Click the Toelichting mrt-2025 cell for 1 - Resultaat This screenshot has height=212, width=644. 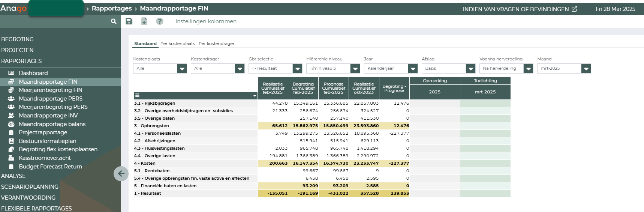[485, 193]
